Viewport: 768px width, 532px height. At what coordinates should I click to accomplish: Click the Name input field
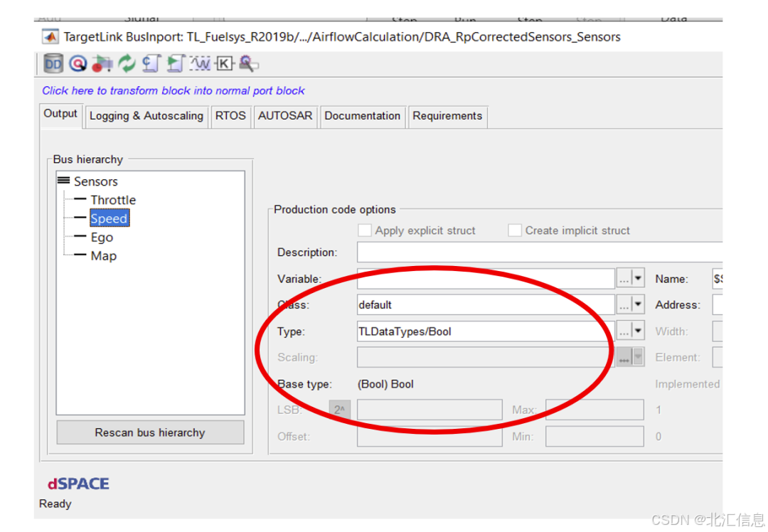[717, 278]
